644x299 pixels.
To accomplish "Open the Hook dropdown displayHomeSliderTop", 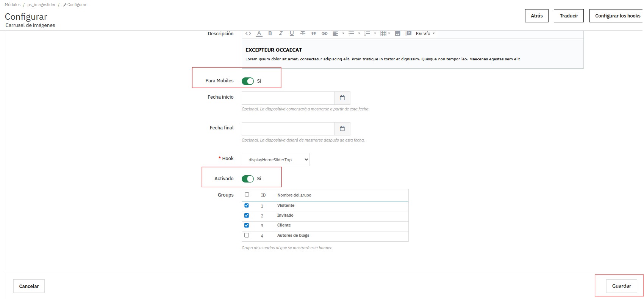I will pos(275,160).
